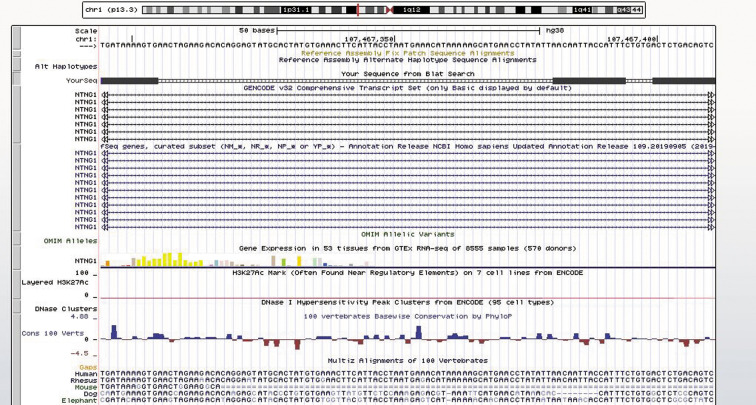Click the gray configure button beside Layered H3K27Ac
The height and width of the screenshot is (405, 756).
(x=17, y=284)
